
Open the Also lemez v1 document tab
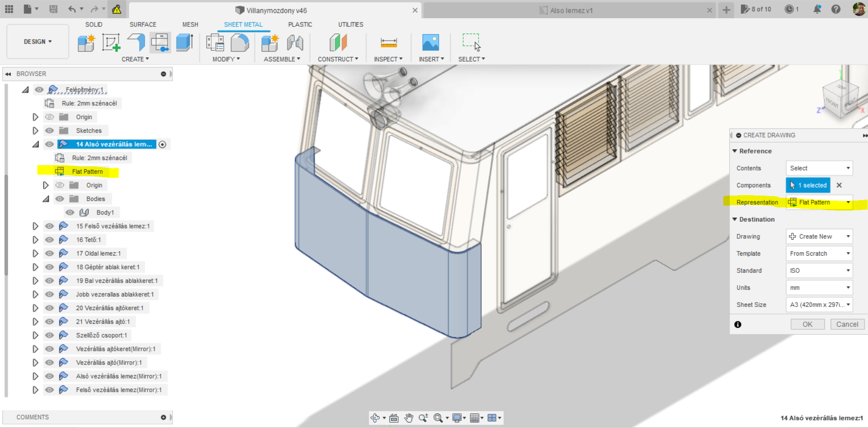[566, 10]
